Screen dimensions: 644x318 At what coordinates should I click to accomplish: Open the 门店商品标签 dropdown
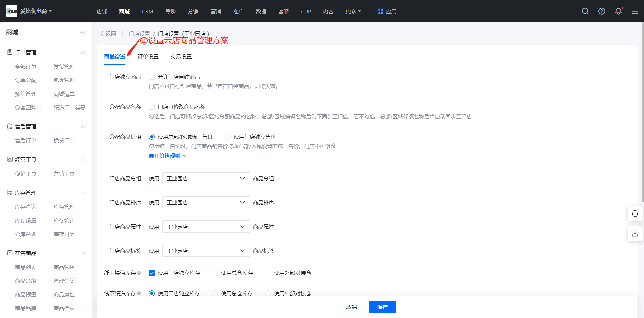click(x=206, y=251)
